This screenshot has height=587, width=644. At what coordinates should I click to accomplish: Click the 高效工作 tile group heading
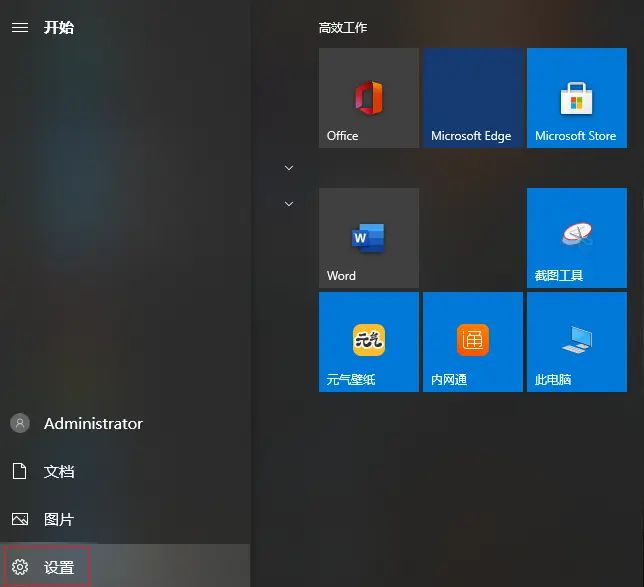coord(343,28)
